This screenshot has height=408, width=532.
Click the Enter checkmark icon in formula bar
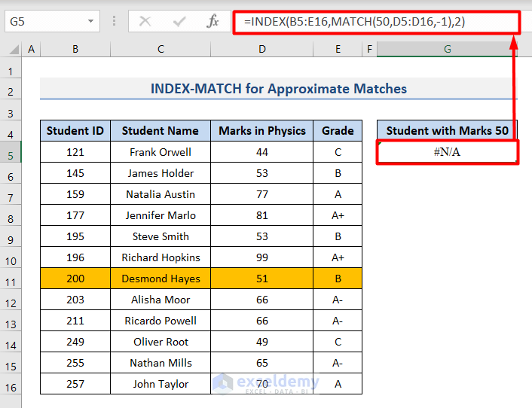tap(179, 21)
